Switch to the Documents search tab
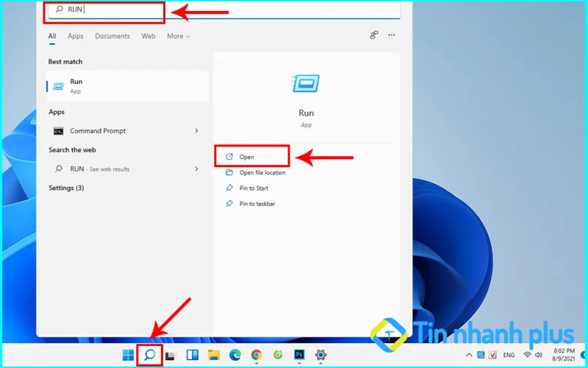The image size is (588, 368). tap(112, 36)
